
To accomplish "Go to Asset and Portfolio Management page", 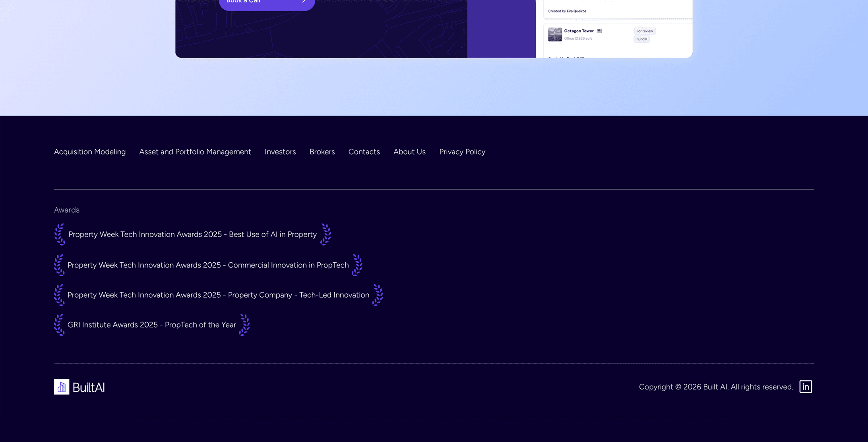I will [195, 152].
